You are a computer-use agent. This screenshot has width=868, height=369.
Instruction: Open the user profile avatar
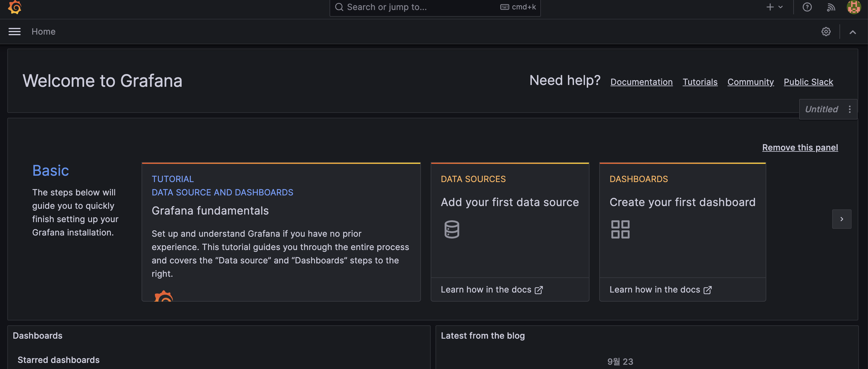coord(853,7)
